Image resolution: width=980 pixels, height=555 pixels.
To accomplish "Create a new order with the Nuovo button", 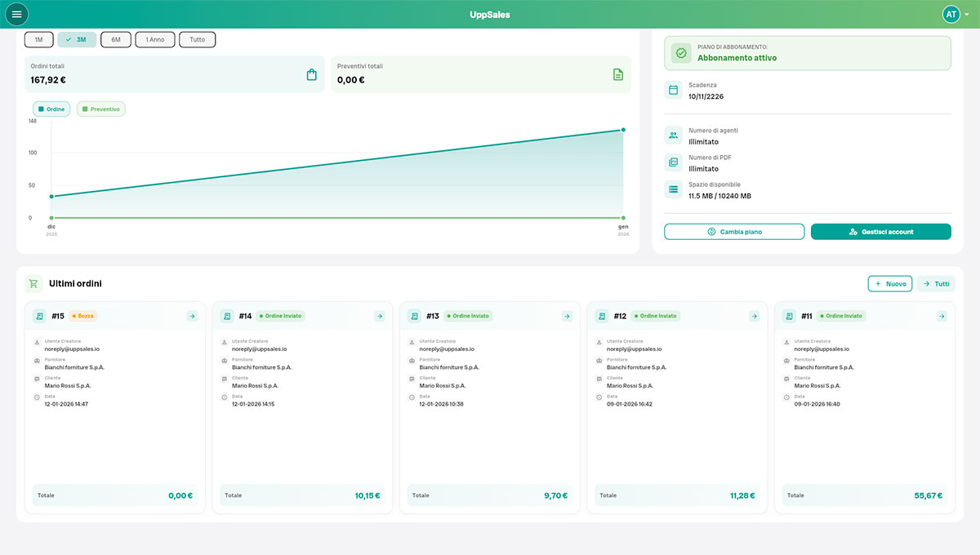I will 889,283.
